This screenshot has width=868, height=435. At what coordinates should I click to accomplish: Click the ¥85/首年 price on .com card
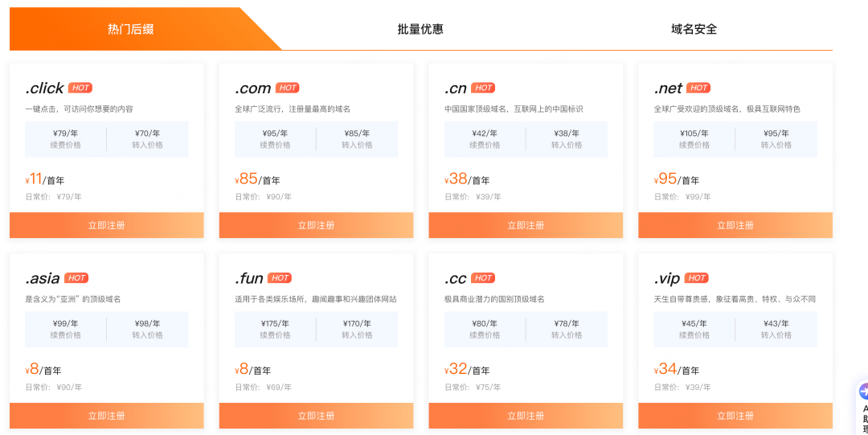click(257, 179)
